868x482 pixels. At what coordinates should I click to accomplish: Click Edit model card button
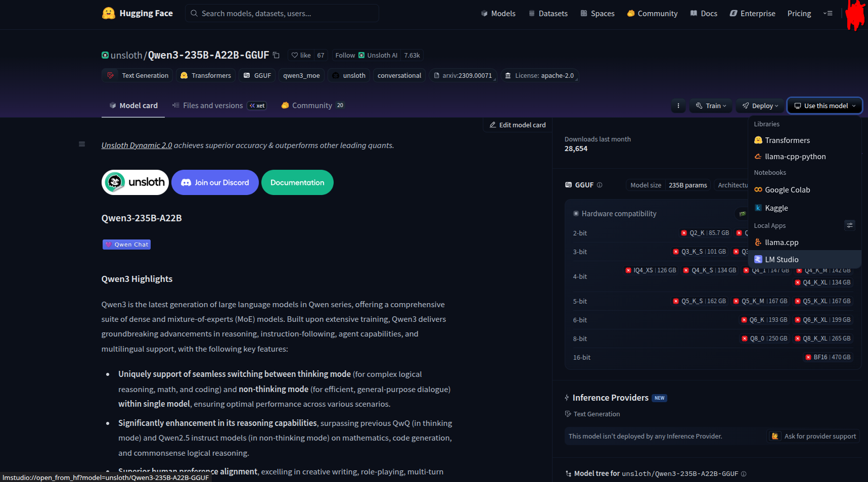coord(518,125)
